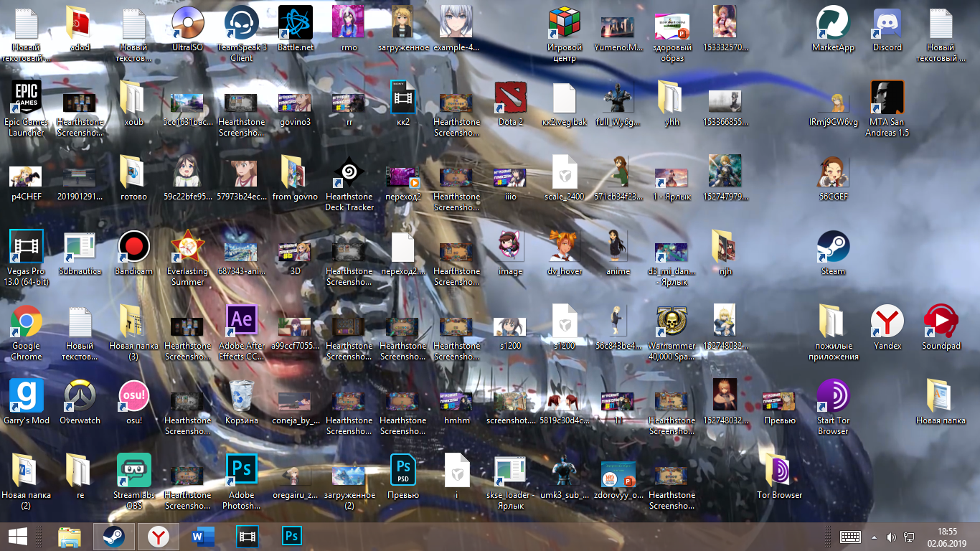Launch Google Chrome from desktop
This screenshot has width=980, height=551.
coord(27,322)
